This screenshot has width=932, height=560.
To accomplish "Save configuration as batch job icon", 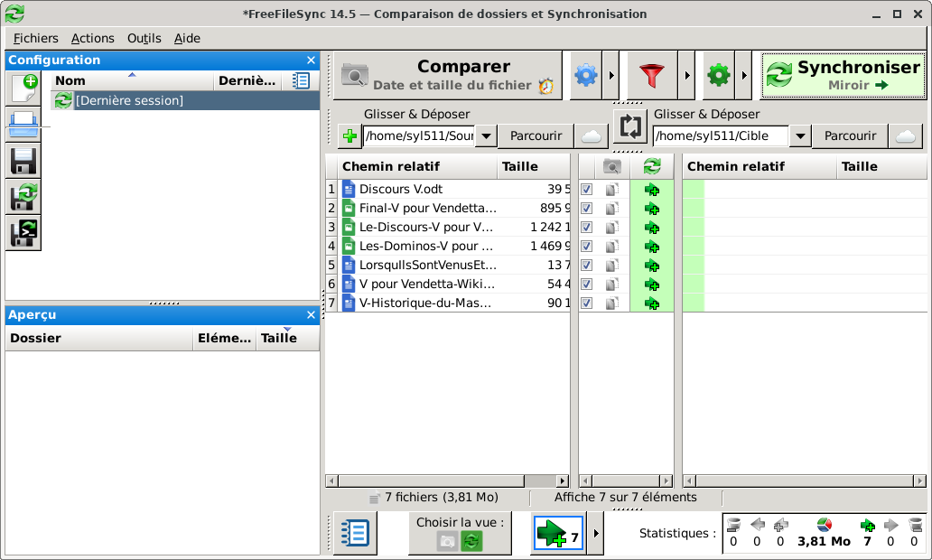I will tap(23, 234).
